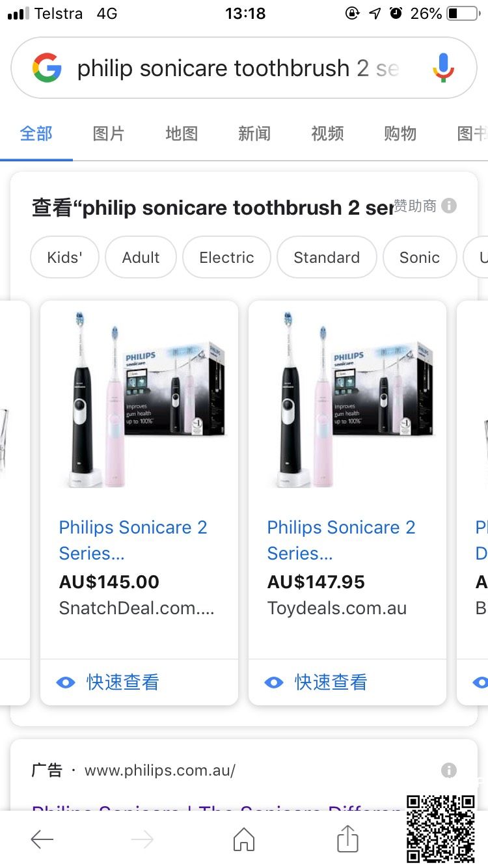Tap the SnatchDeal toothbrush product image

point(139,399)
